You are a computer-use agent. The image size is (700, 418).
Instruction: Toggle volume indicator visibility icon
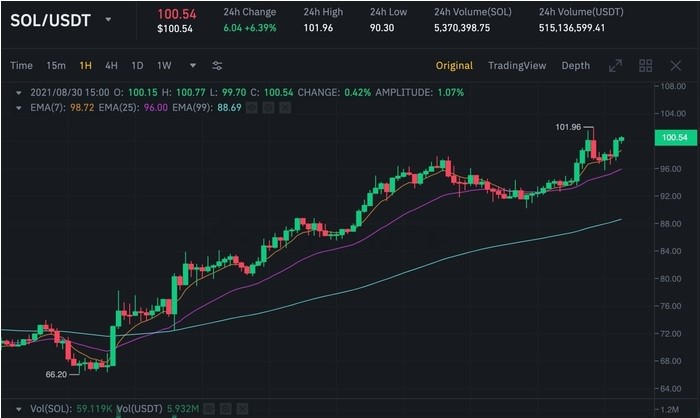(x=209, y=409)
